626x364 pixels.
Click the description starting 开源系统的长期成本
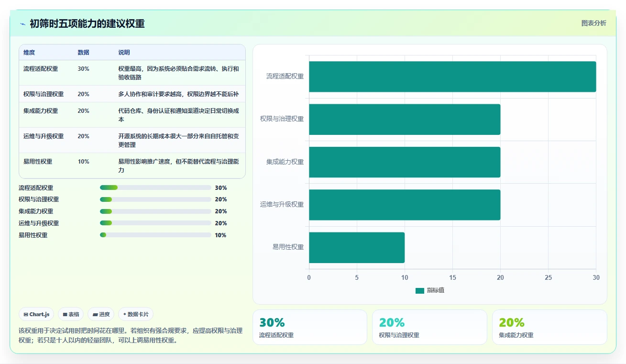click(x=178, y=141)
